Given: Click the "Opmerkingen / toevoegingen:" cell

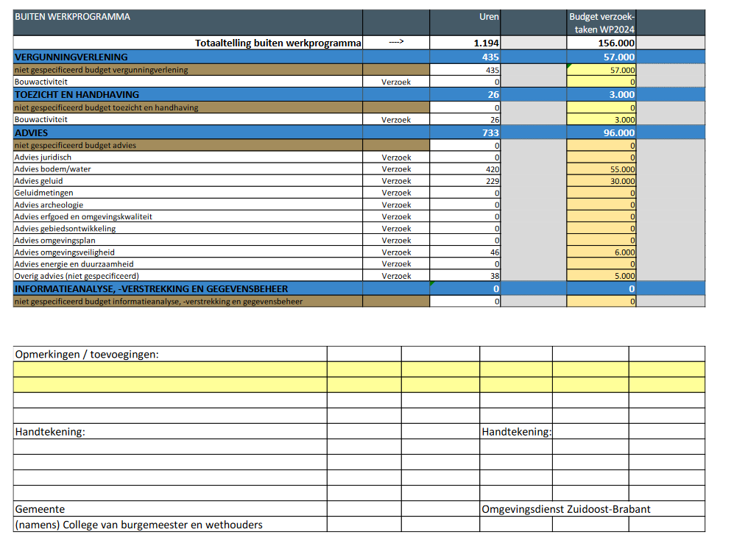Looking at the screenshot, I should click(170, 354).
